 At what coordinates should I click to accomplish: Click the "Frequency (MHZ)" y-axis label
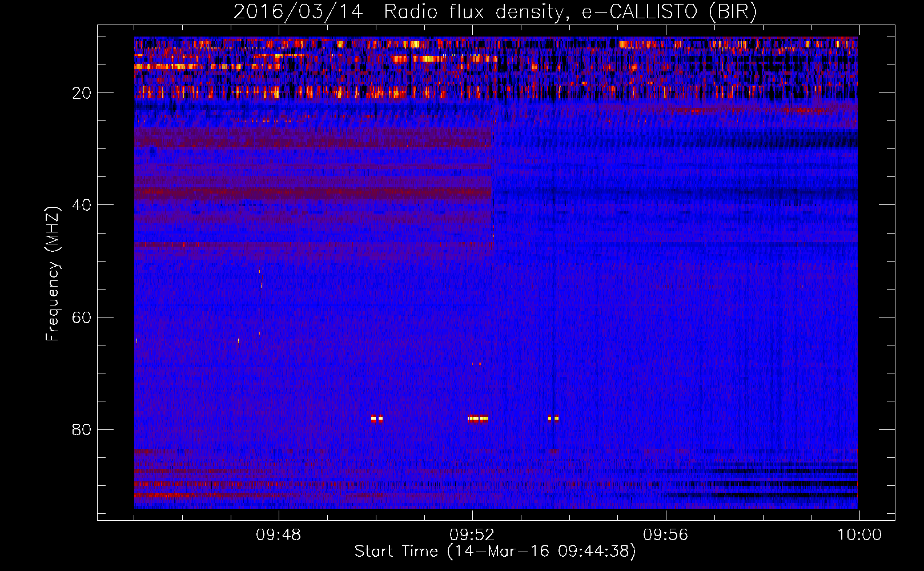pos(53,274)
